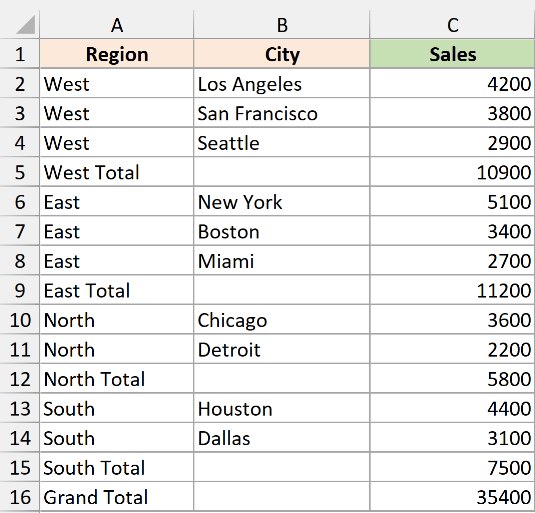The width and height of the screenshot is (535, 513).
Task: Select row 16 header
Action: click(x=20, y=497)
